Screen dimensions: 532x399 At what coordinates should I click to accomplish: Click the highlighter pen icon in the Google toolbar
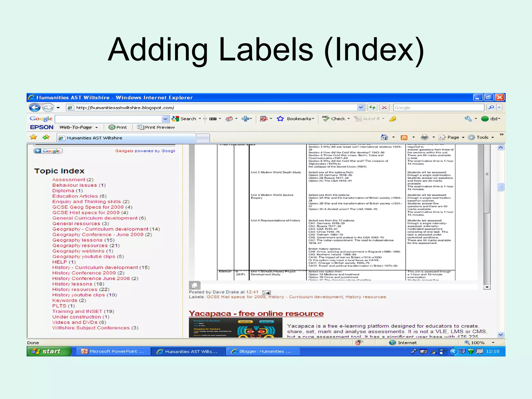(x=393, y=119)
